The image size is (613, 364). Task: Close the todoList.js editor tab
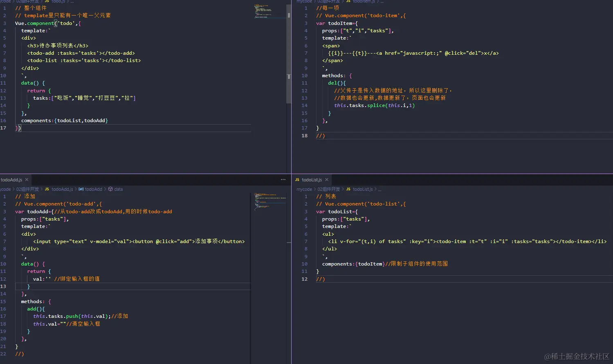(327, 180)
